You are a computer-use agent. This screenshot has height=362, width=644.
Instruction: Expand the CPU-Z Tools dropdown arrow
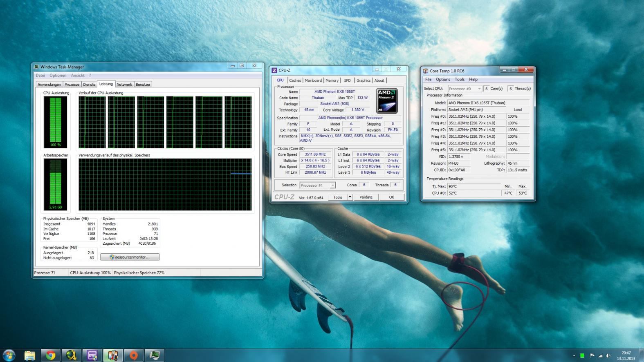coord(350,197)
